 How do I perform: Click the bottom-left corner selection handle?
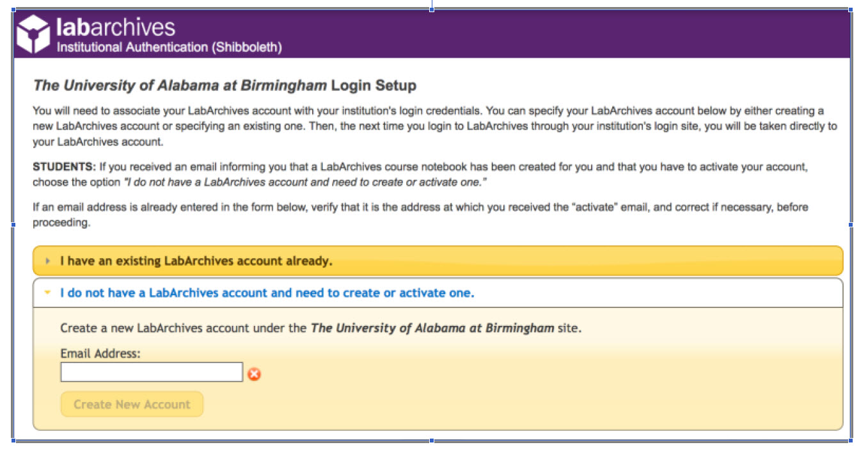(13, 441)
